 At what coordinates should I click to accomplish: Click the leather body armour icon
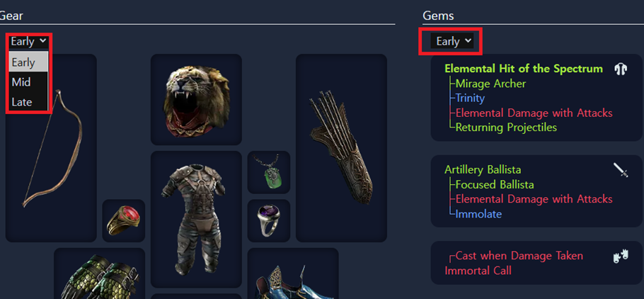[x=195, y=220]
